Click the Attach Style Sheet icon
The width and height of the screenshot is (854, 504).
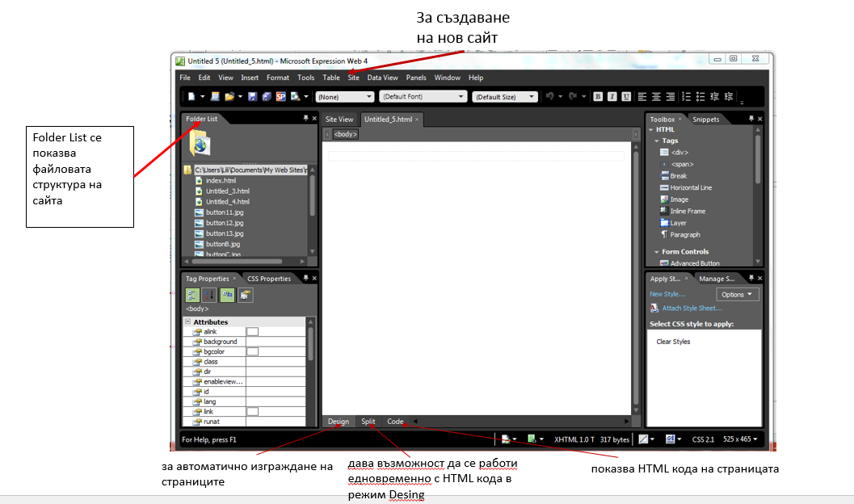[654, 308]
